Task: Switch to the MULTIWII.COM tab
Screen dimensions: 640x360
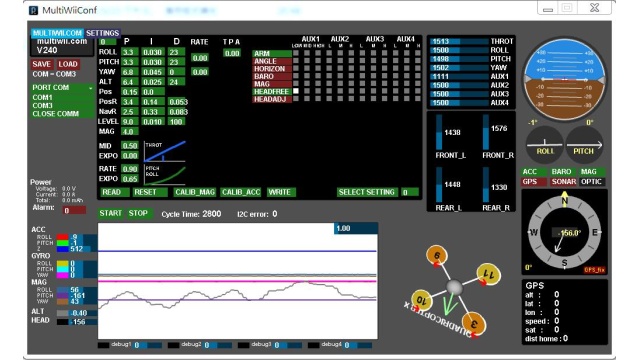Action: [57, 33]
